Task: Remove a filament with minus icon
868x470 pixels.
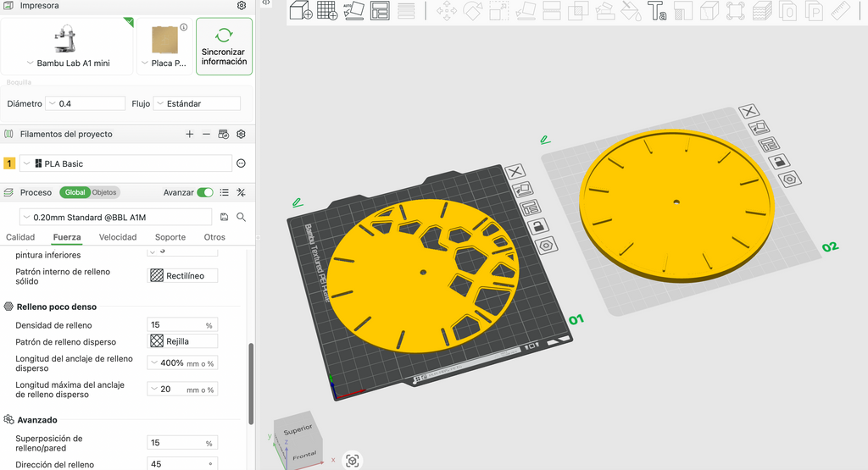Action: (206, 134)
